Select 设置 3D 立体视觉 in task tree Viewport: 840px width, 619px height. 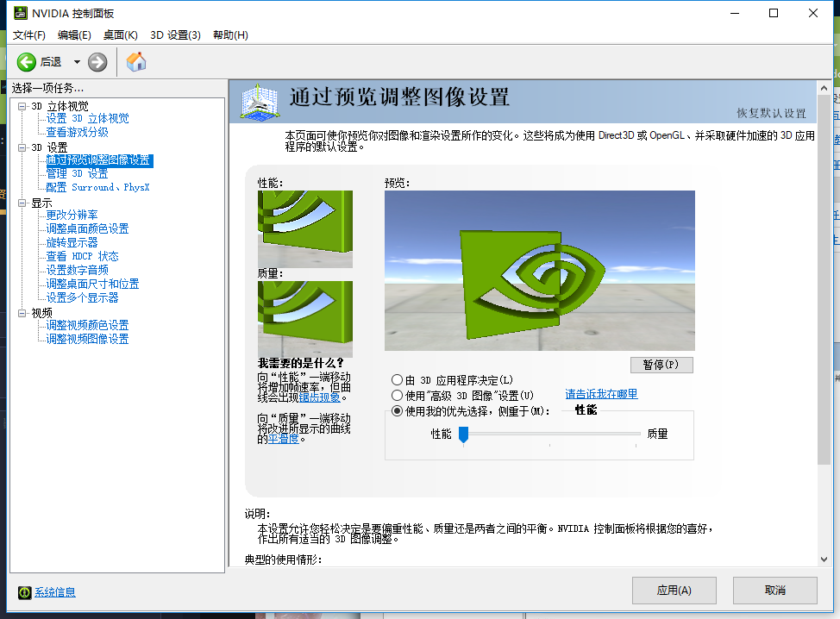click(x=87, y=118)
